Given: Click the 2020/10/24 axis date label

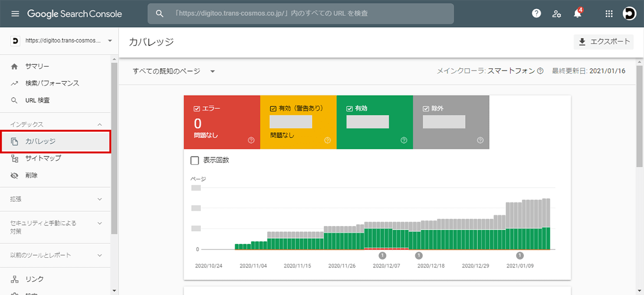Looking at the screenshot, I should pos(208,266).
